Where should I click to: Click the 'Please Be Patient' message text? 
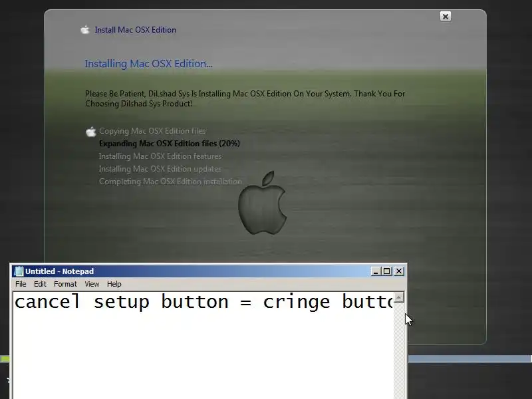pos(245,98)
